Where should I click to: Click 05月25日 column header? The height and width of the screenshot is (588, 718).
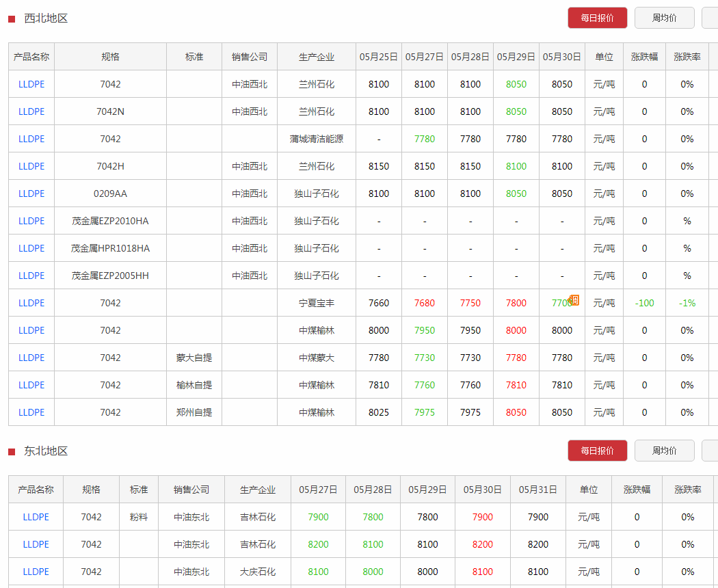coord(379,57)
